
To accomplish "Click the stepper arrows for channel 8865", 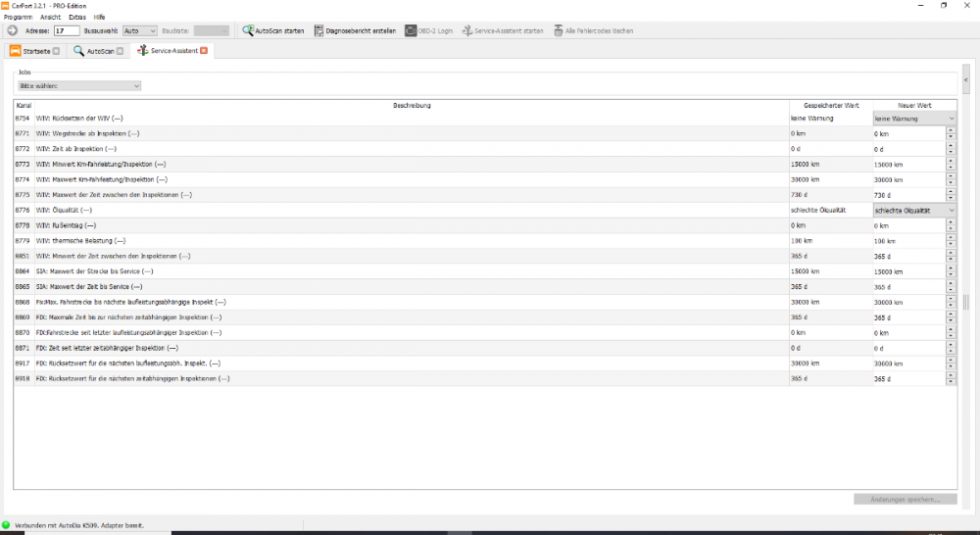I will point(951,287).
